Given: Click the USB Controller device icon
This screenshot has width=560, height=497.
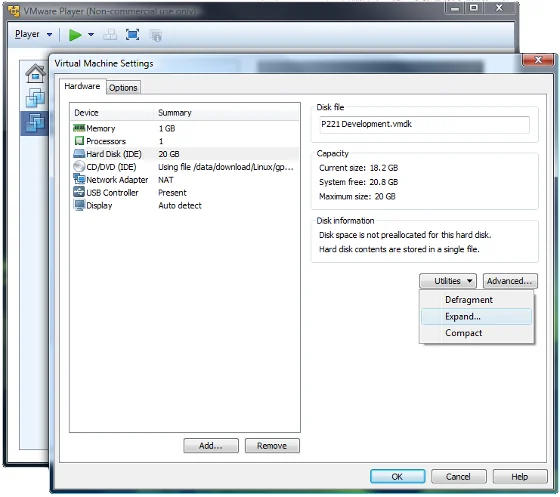Looking at the screenshot, I should (79, 192).
